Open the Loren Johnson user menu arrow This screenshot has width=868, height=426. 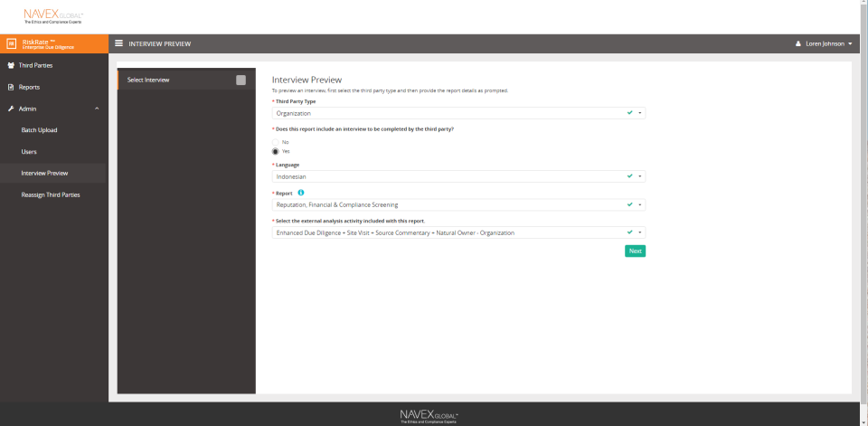[850, 43]
